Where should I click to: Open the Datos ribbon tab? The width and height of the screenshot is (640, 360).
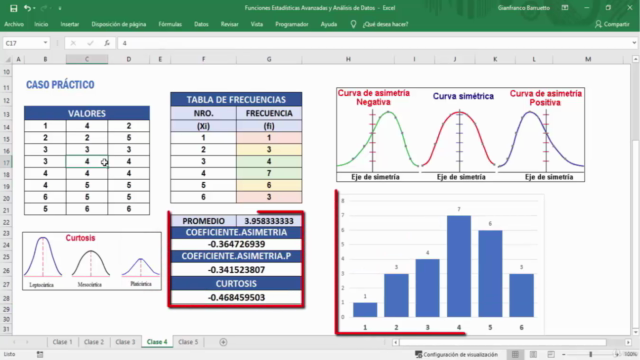(201, 24)
